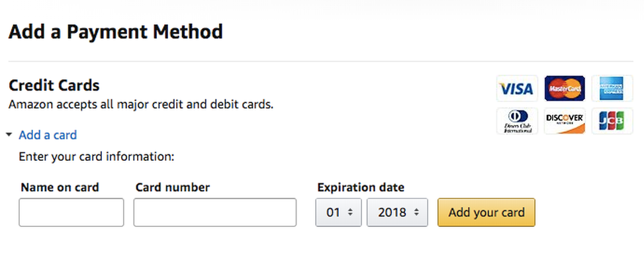Click into the Card number field
Viewport: 644px width, 268px height.
click(215, 212)
